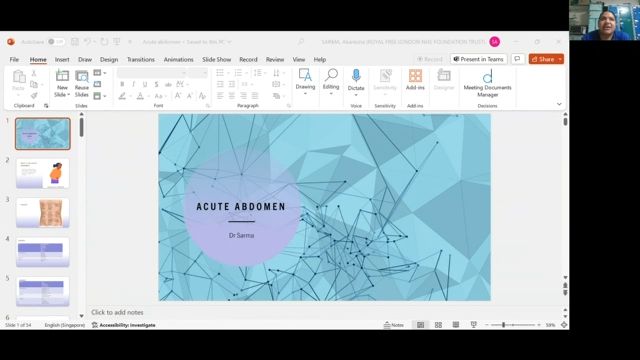Image resolution: width=640 pixels, height=360 pixels.
Task: Switch to Slide Sorter view
Action: [438, 325]
